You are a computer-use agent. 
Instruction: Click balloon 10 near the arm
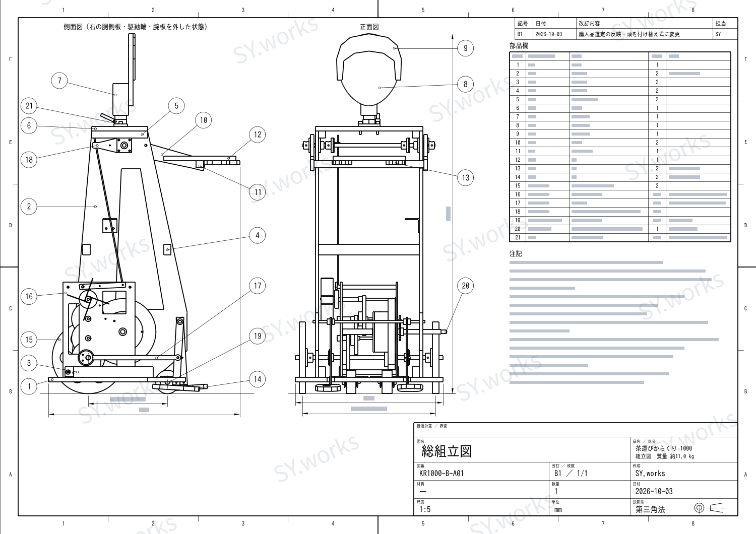[203, 120]
